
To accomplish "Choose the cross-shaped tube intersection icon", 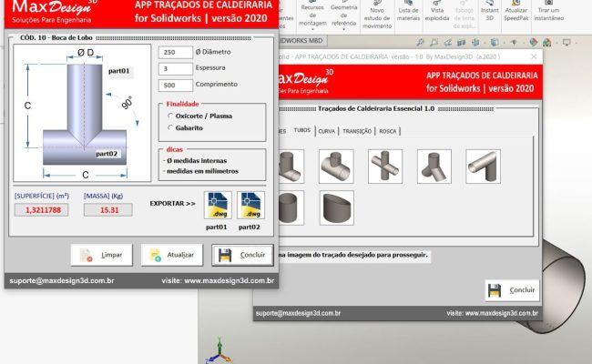I will click(385, 166).
